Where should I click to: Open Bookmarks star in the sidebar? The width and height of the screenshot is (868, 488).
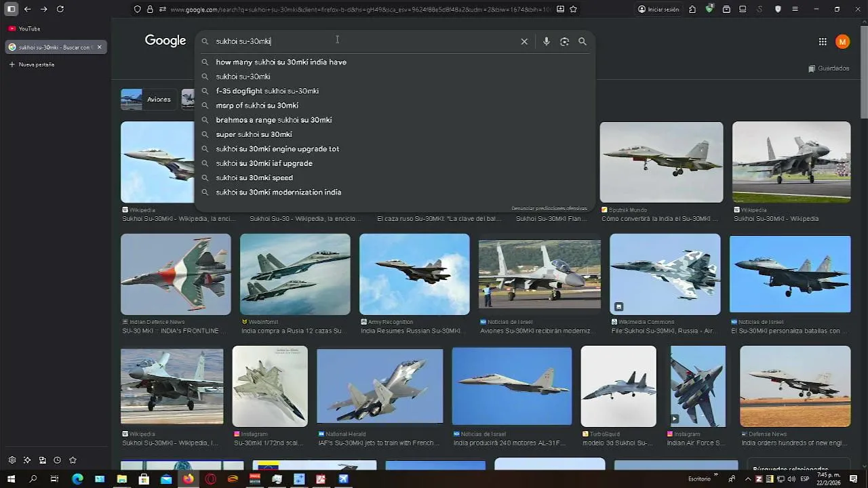tap(73, 460)
